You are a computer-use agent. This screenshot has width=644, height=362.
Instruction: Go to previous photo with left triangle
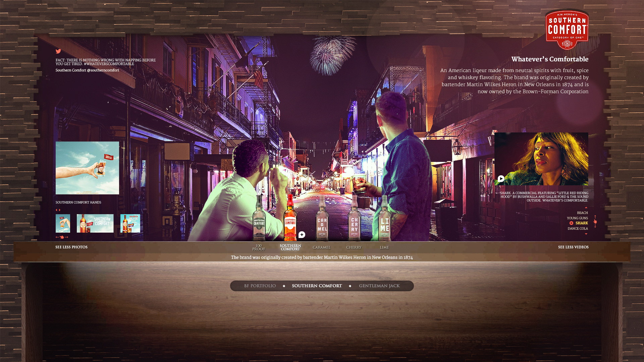56,210
